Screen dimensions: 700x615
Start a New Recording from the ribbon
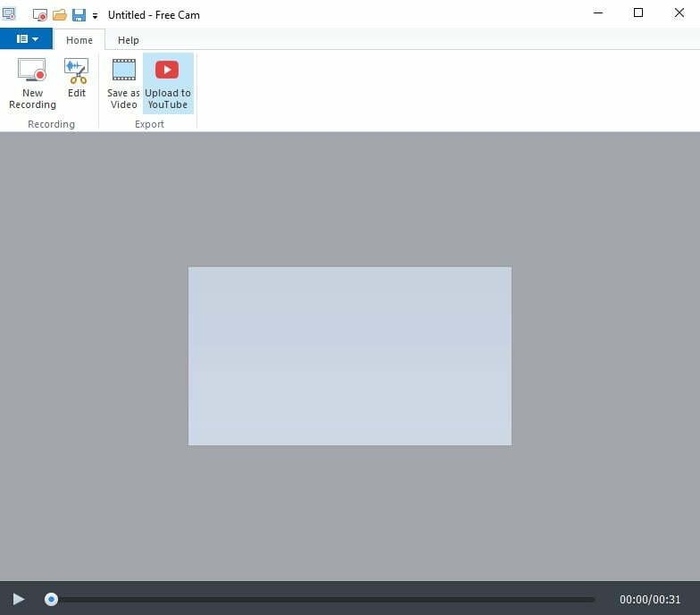click(x=32, y=84)
